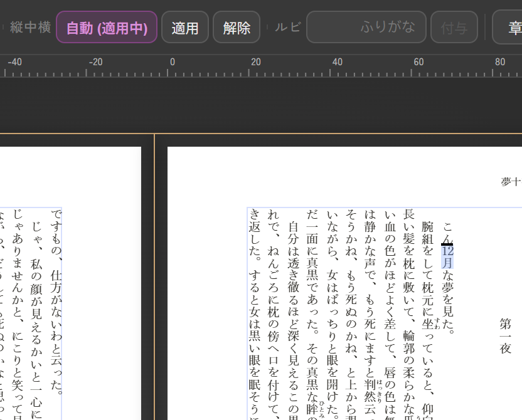Click the ruler mark labeled 60

point(418,62)
